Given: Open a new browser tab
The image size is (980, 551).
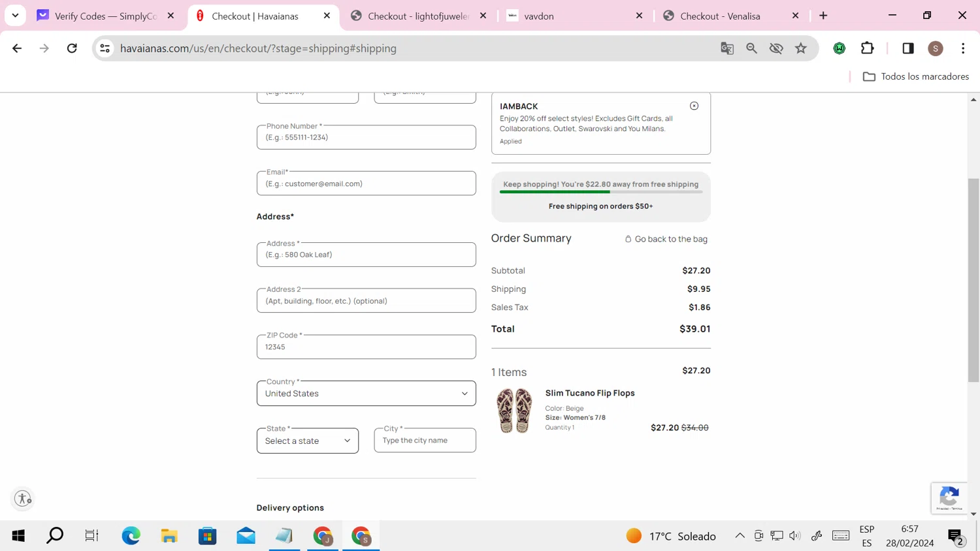Looking at the screenshot, I should click(x=823, y=16).
